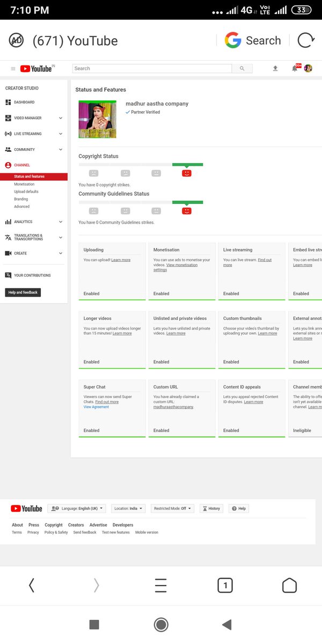This screenshot has height=644, width=322.
Task: Go to browser home page icon
Action: [289, 585]
